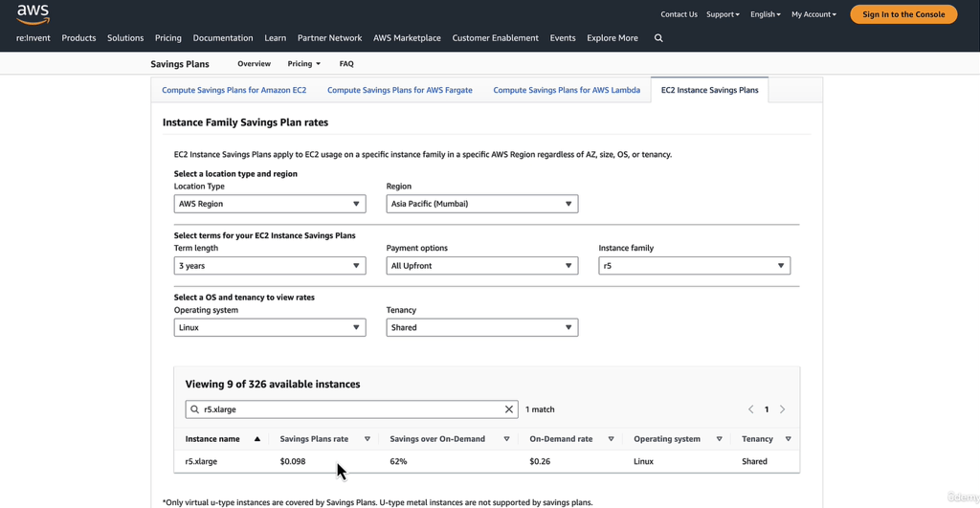Click the r5.xlarge instance name cell
The width and height of the screenshot is (980, 508).
201,461
